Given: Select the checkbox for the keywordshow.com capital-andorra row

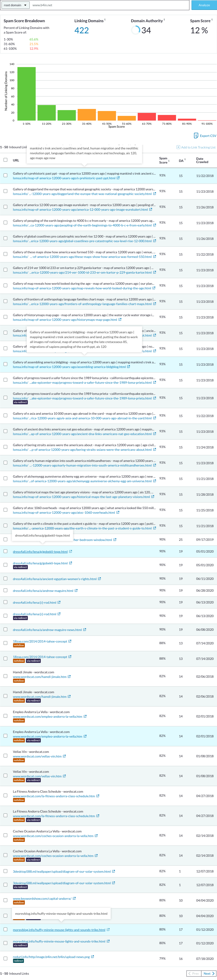Looking at the screenshot, I should coord(5,900).
